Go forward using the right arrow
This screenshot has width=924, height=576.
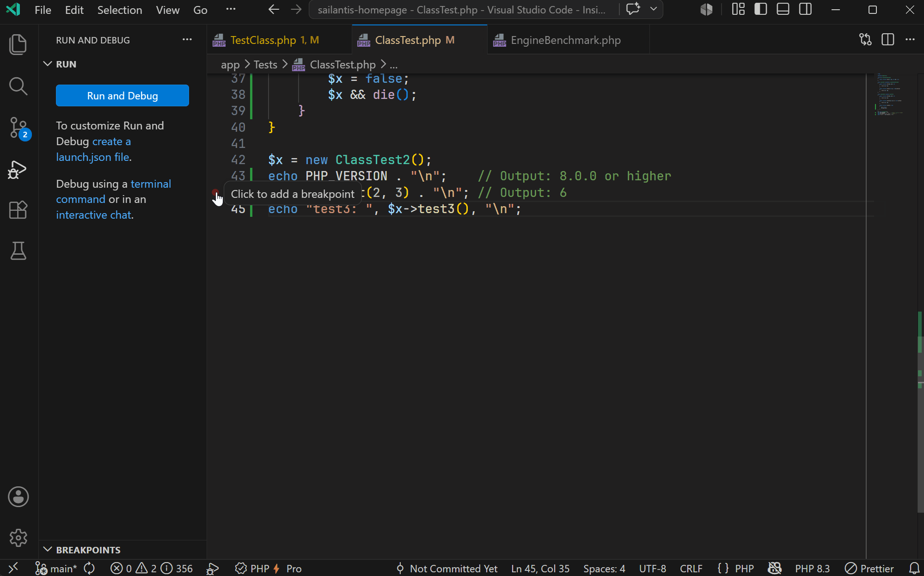pyautogui.click(x=296, y=10)
